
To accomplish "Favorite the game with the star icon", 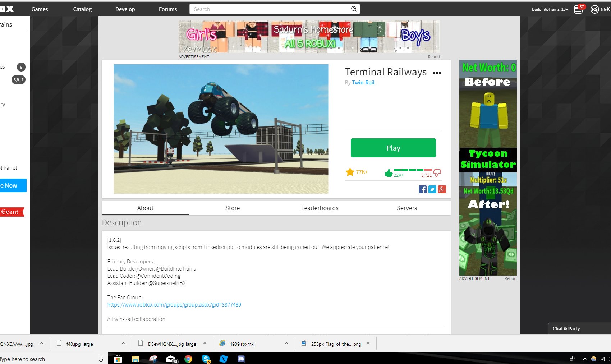I will (x=350, y=172).
